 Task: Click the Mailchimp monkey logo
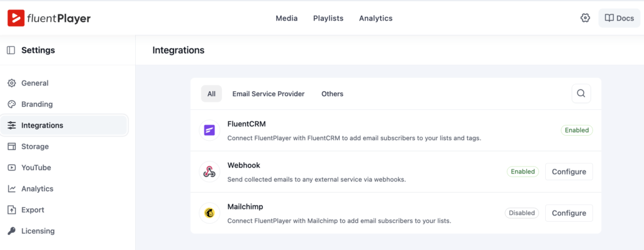[209, 213]
